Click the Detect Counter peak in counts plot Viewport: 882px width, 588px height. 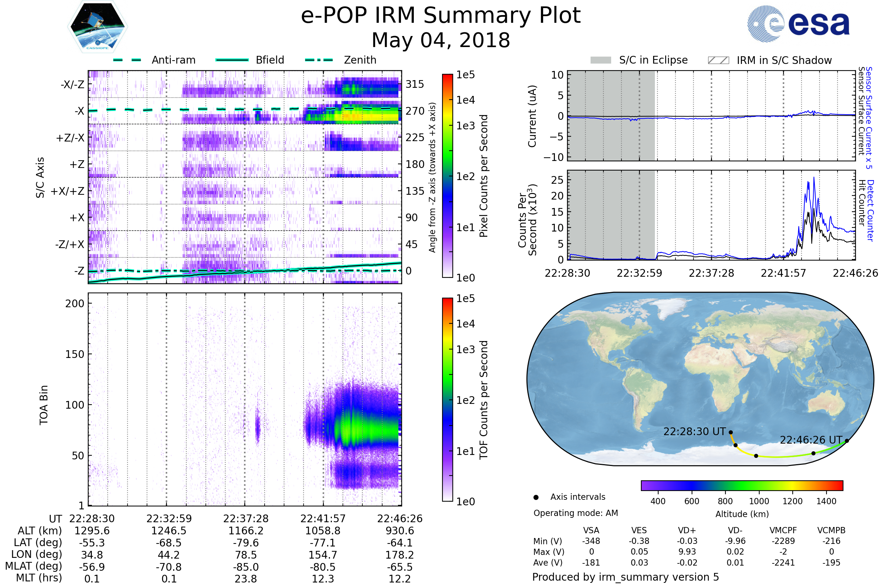814,178
